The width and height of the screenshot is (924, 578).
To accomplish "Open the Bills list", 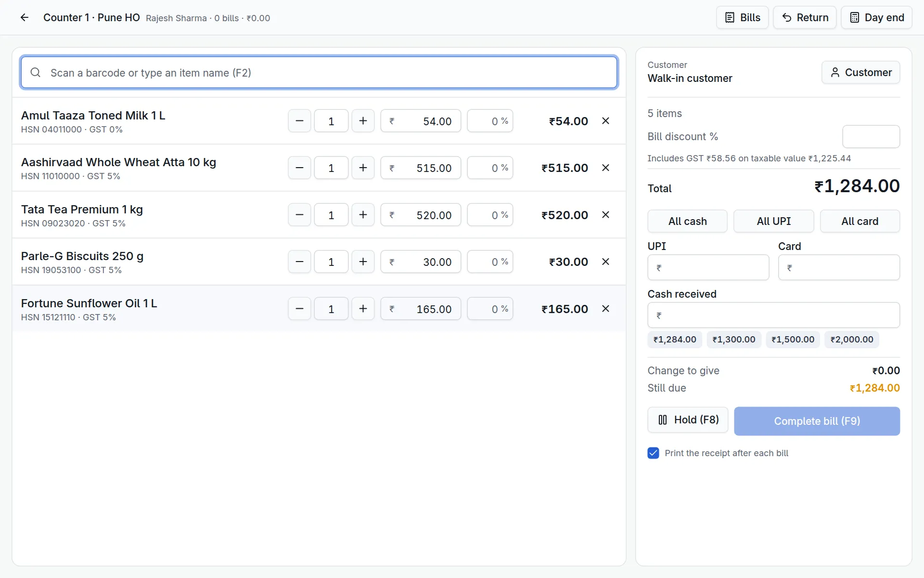I will (x=742, y=18).
